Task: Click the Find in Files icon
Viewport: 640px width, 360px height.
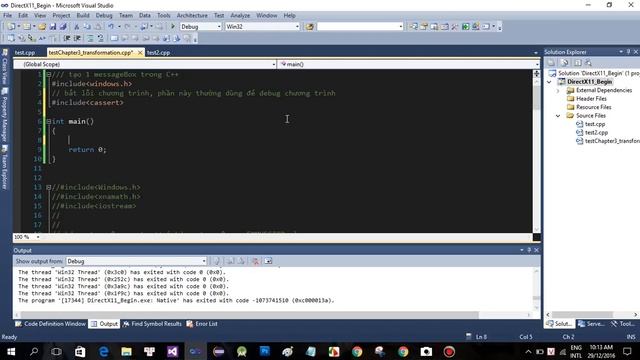Action: [x=309, y=27]
